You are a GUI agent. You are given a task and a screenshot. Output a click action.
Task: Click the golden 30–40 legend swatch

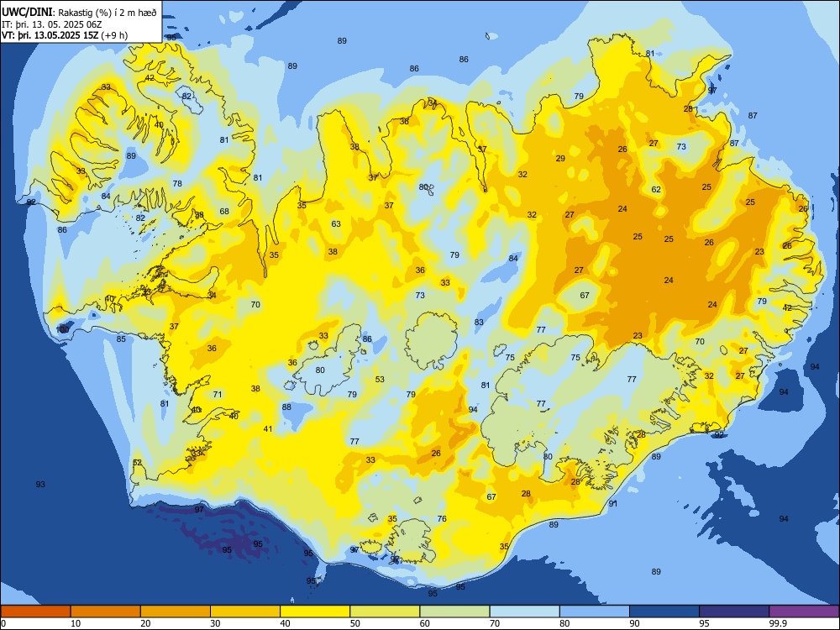pyautogui.click(x=245, y=612)
